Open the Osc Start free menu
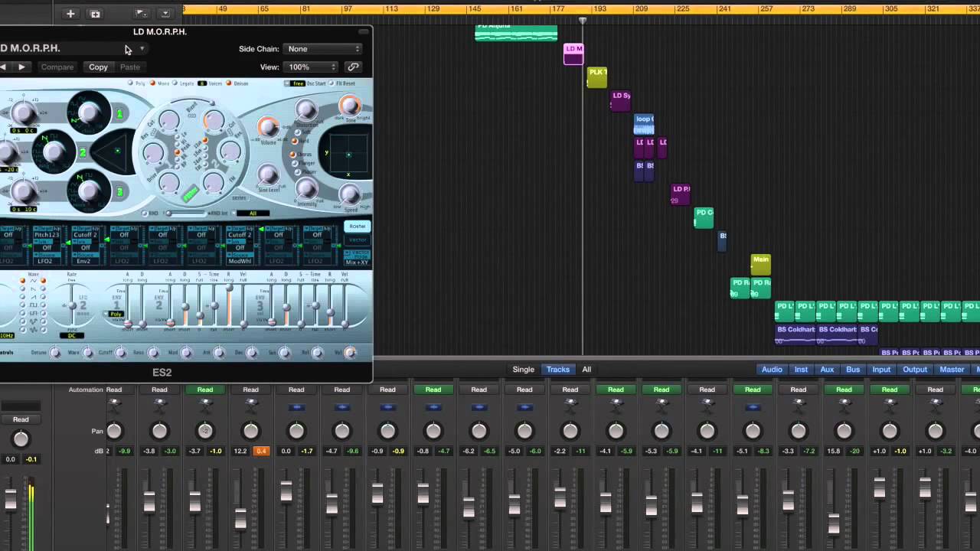Viewport: 980px width, 551px height. point(295,83)
